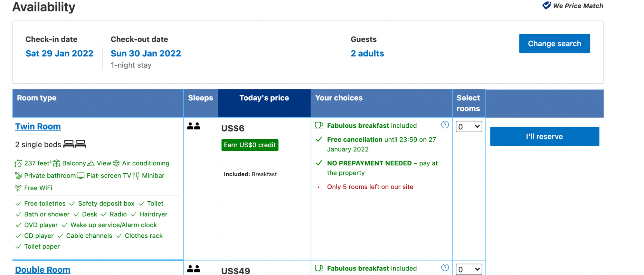Click the breakfast info question mark icon
This screenshot has width=644, height=275.
point(445,125)
